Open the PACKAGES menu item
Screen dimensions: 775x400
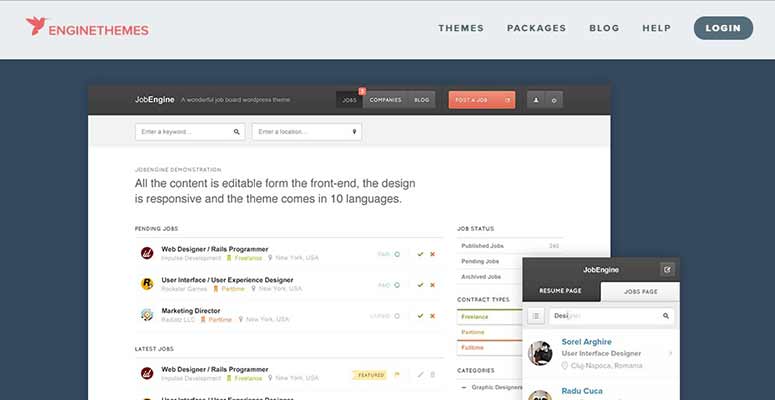(536, 28)
